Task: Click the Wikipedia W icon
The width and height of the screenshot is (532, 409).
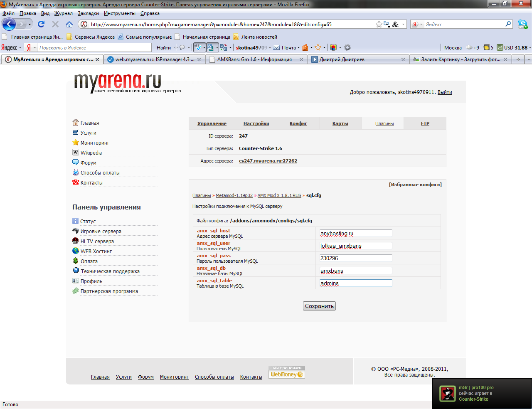Action: click(75, 152)
